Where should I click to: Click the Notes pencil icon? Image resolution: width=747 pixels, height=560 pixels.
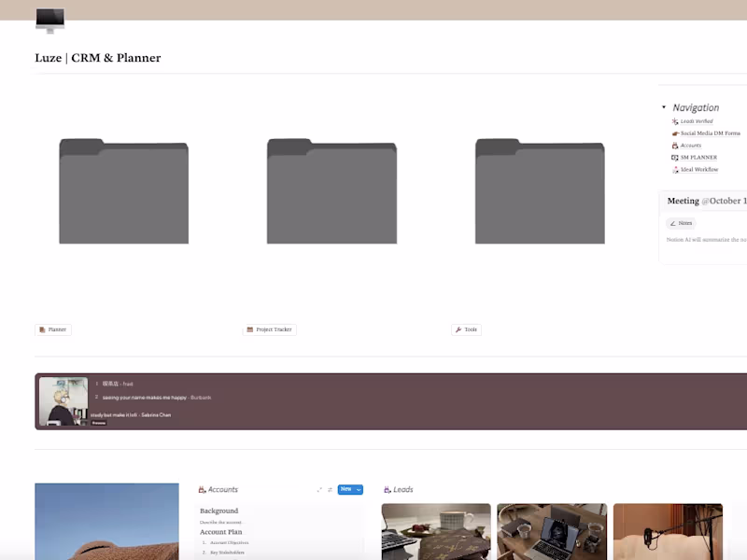(x=674, y=223)
